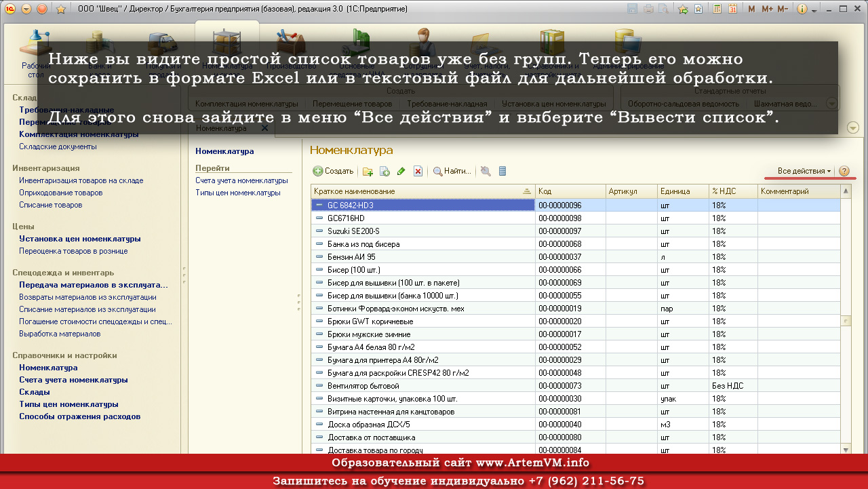Expand the main menu dropdown arrow in title bar
The image size is (868, 489).
coord(26,9)
